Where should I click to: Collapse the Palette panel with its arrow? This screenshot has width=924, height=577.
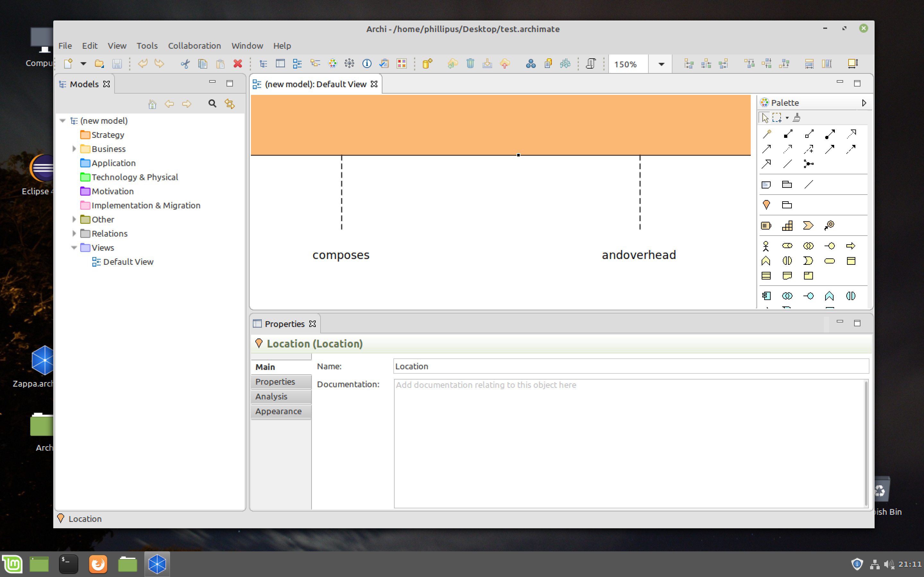pyautogui.click(x=864, y=102)
